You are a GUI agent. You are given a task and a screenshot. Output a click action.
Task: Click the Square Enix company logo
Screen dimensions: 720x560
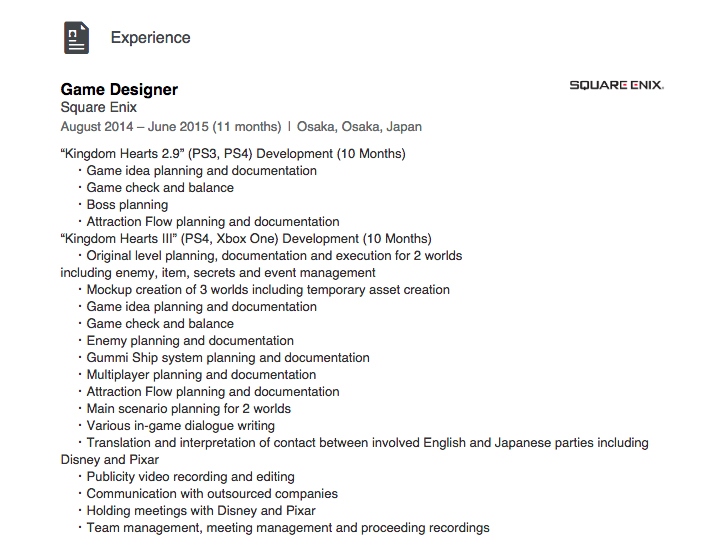(x=616, y=85)
